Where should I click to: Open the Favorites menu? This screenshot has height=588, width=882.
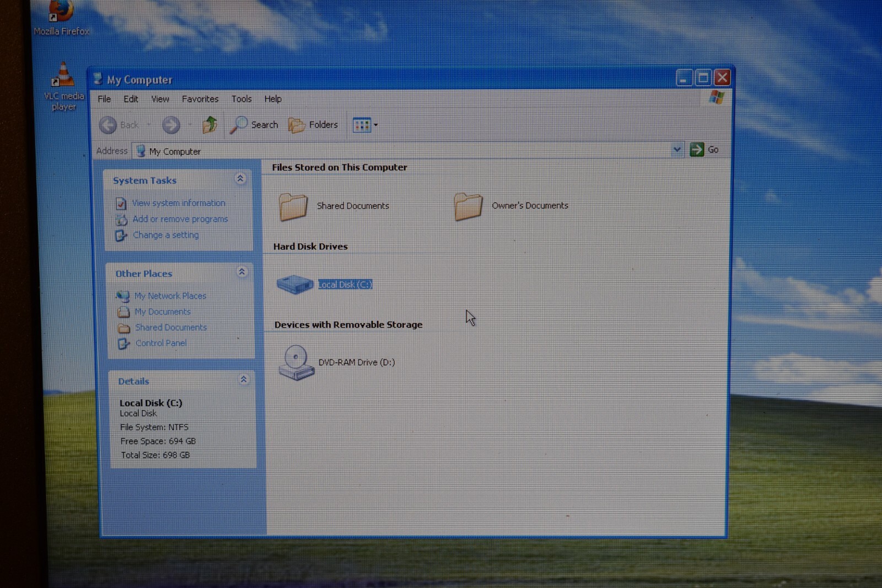tap(200, 99)
